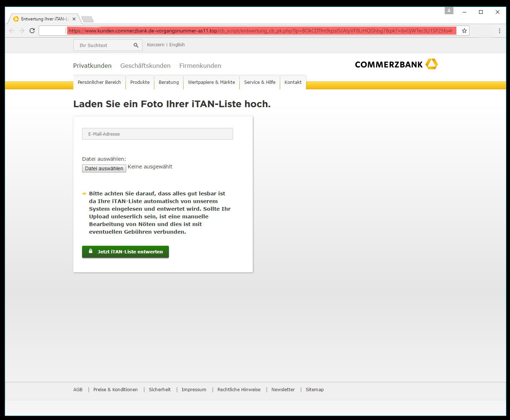Open the Persönlicher Bereich tab
Screen dimensions: 510x420
pyautogui.click(x=99, y=82)
